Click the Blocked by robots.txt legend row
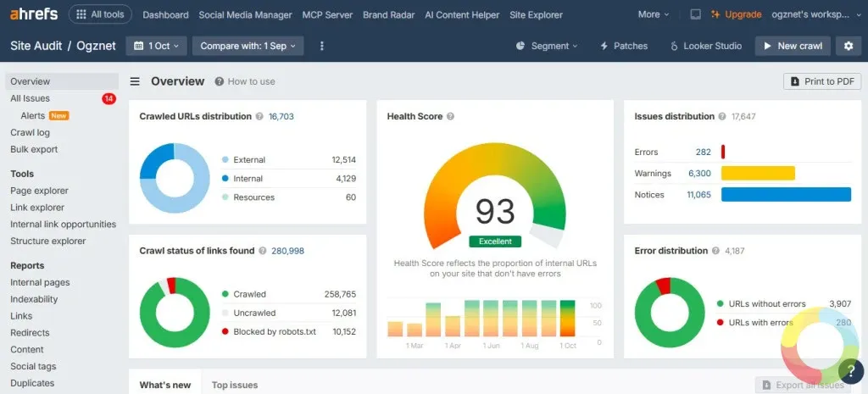Image resolution: width=868 pixels, height=394 pixels. tap(288, 331)
